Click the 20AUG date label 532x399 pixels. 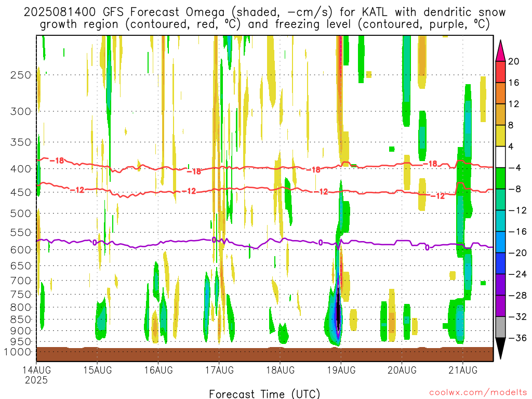tap(402, 370)
